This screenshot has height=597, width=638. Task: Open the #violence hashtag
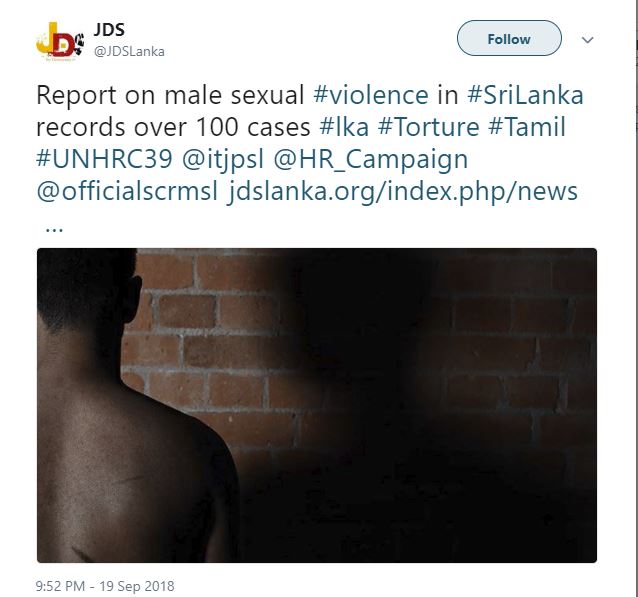coord(371,95)
